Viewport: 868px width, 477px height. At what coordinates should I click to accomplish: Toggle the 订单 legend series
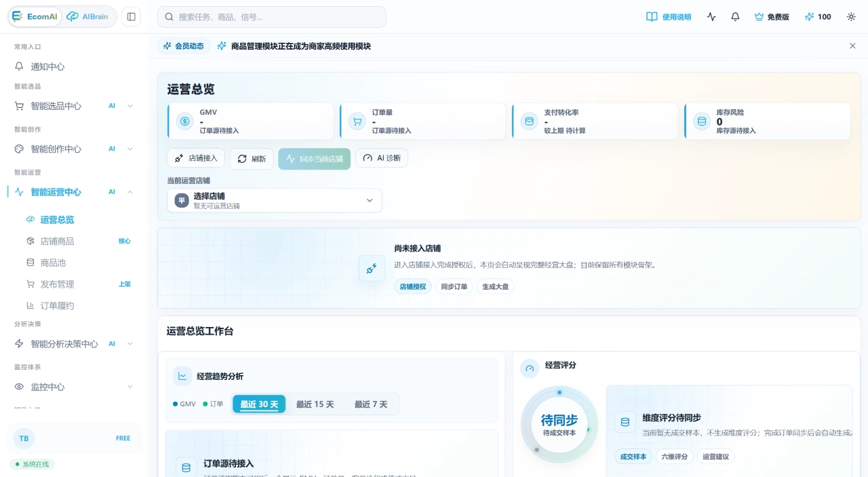[213, 404]
